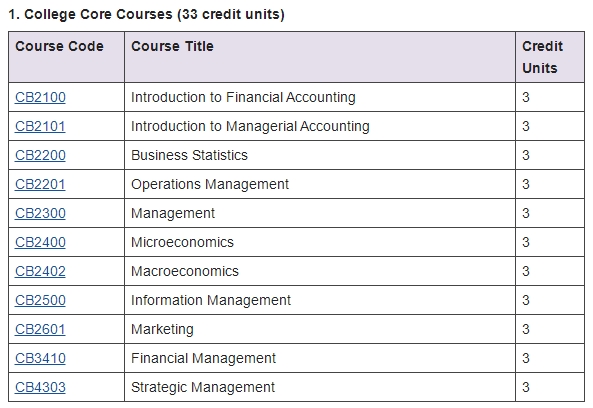Open the CB3410 course code link

pyautogui.click(x=40, y=358)
